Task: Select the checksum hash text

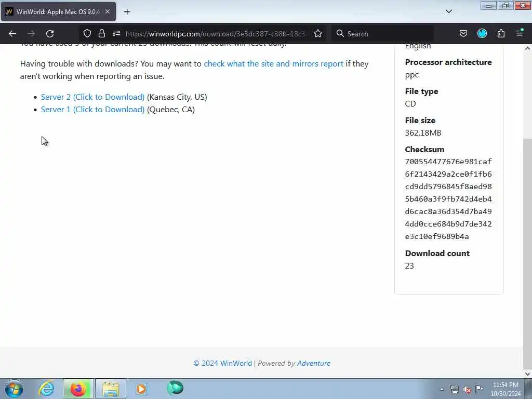Action: (x=448, y=199)
